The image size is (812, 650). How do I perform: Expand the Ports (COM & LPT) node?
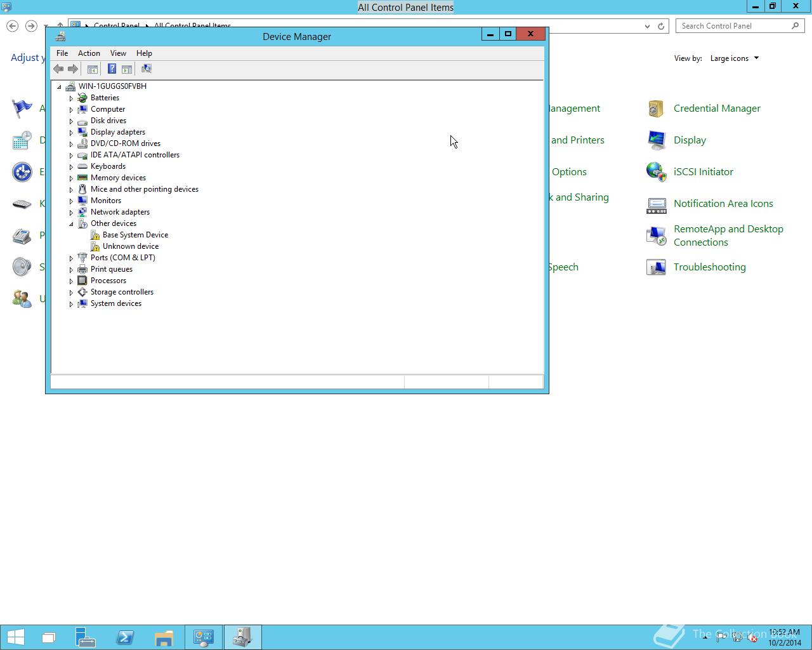point(71,258)
